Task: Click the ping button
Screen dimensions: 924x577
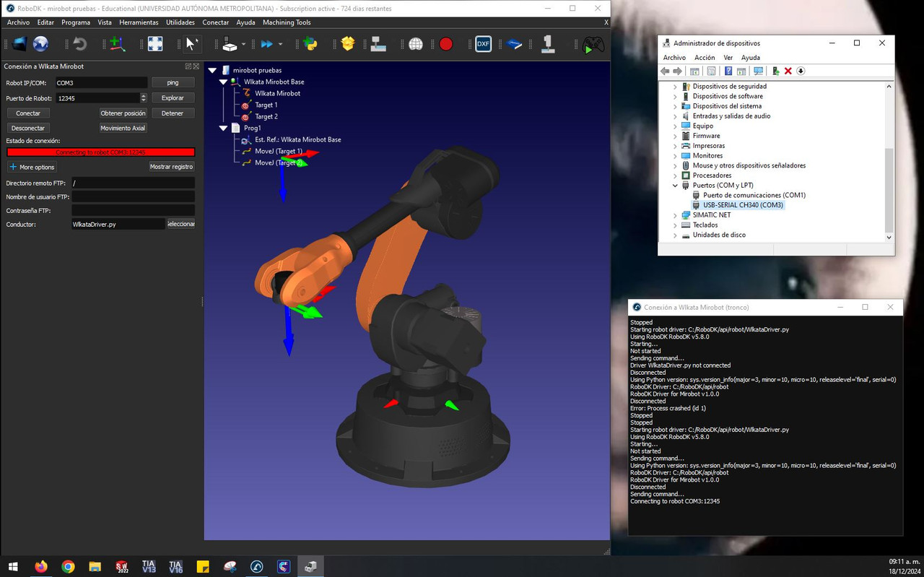Action: [173, 82]
